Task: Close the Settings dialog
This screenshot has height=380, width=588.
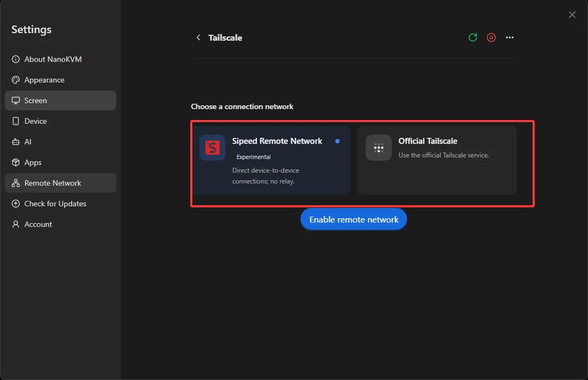Action: click(572, 15)
